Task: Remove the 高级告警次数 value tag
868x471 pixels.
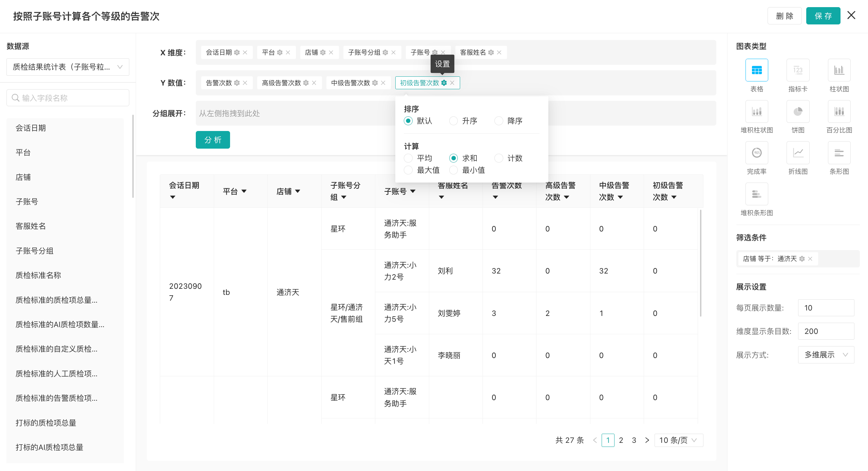Action: click(314, 83)
